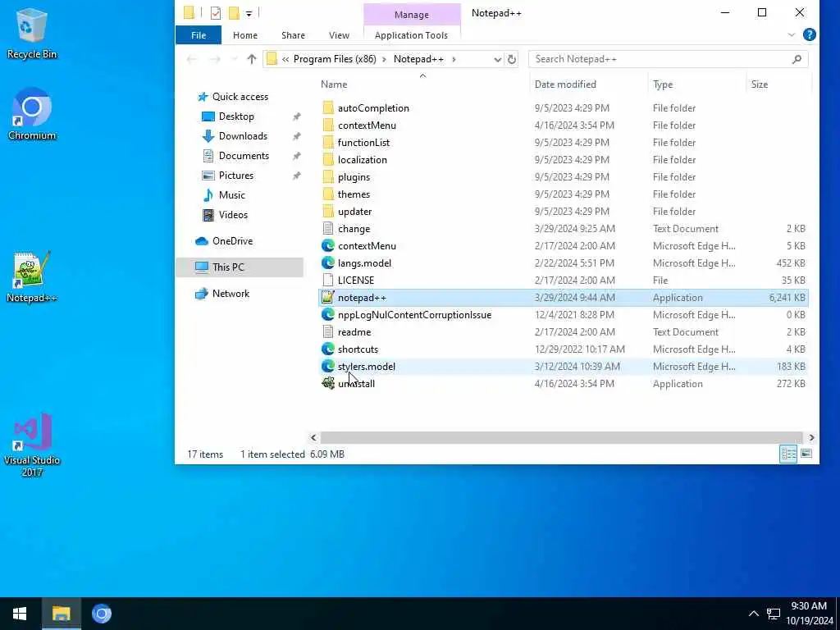This screenshot has width=840, height=630.
Task: Go up to the parent folder
Action: pyautogui.click(x=251, y=59)
